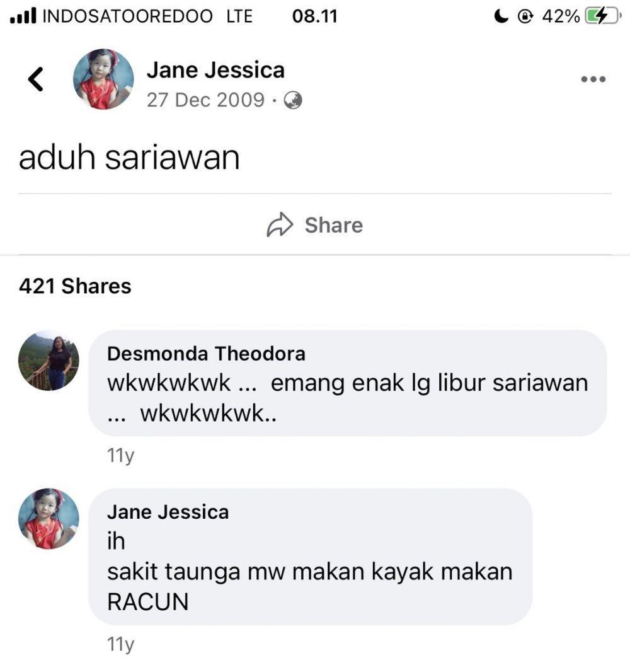Tap the 27 Dec 2009 post date
Viewport: 630px width, 672px height.
tap(205, 100)
